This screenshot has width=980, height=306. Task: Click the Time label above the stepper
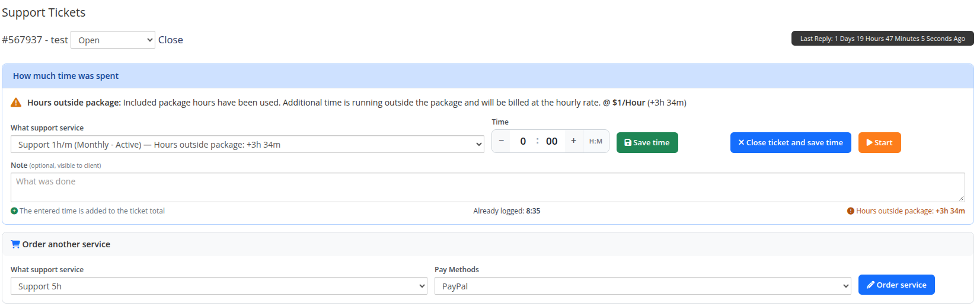(500, 122)
